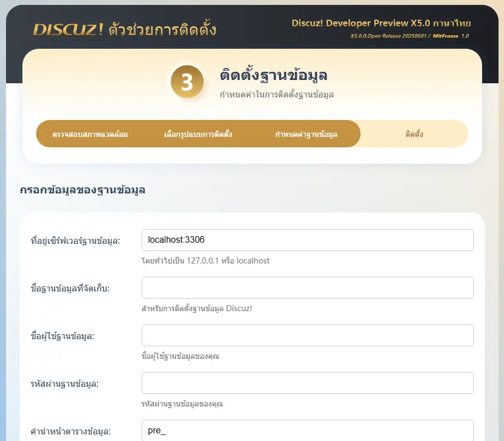The width and height of the screenshot is (504, 441).
Task: Select the กำหนดค่าฐานข้อมูล step tab
Action: [306, 134]
